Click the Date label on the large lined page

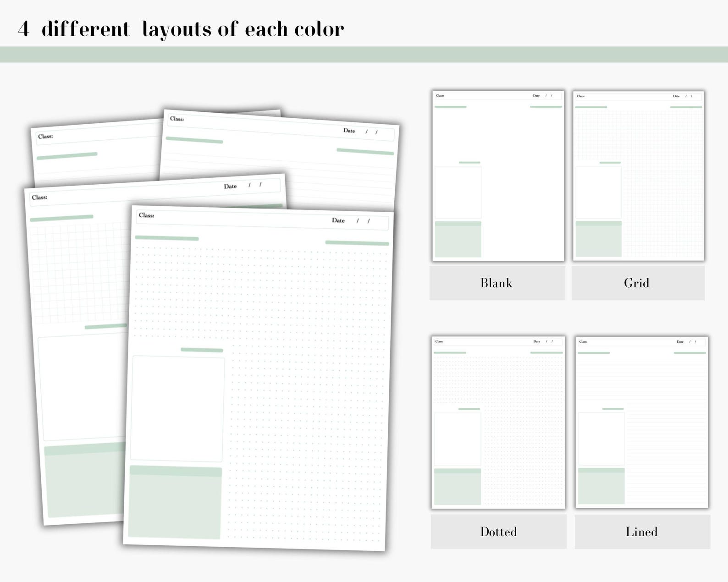coord(349,131)
